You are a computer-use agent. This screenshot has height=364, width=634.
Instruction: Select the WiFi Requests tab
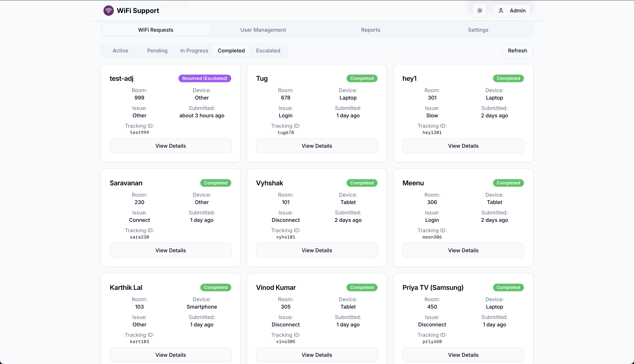click(x=156, y=30)
